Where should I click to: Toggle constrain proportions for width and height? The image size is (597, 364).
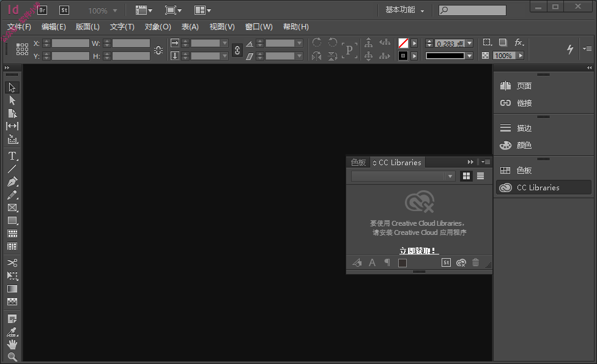click(x=159, y=50)
